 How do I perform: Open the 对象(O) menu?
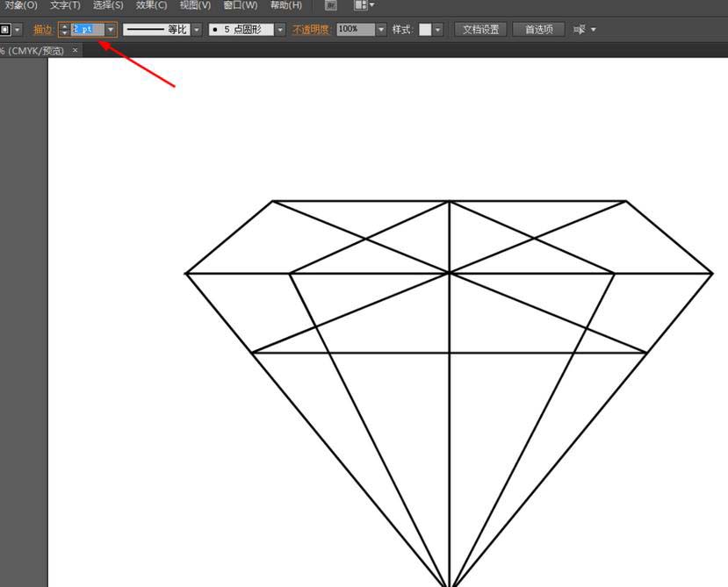click(x=19, y=5)
